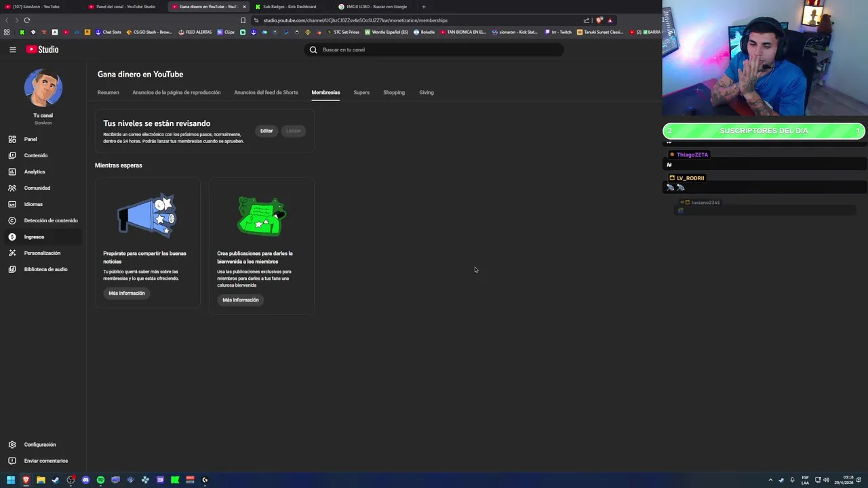868x488 pixels.
Task: Click the share icon in the address bar
Action: point(587,20)
